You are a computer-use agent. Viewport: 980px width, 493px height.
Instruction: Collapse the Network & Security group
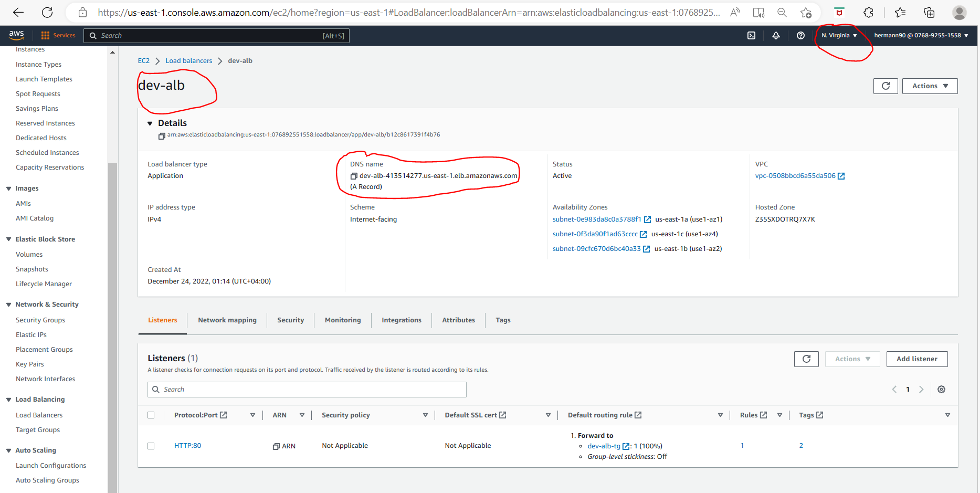point(8,305)
